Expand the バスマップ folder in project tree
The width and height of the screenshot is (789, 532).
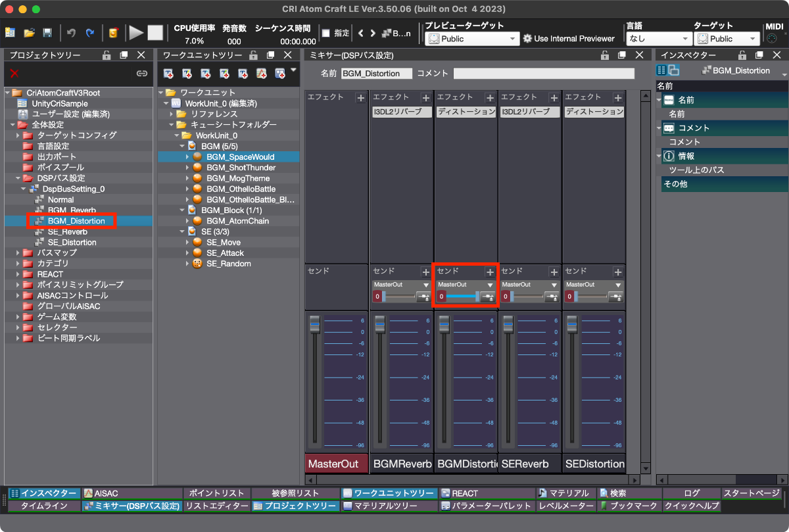(18, 253)
